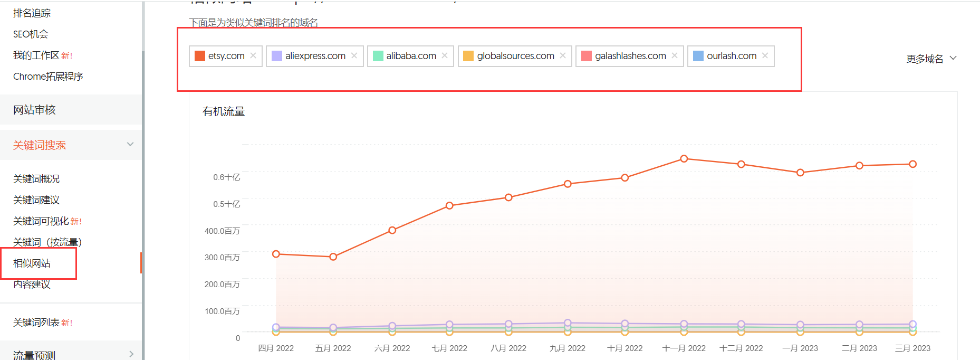Open 排名追踪 in sidebar
Viewport: 980px width, 360px height.
tap(32, 13)
